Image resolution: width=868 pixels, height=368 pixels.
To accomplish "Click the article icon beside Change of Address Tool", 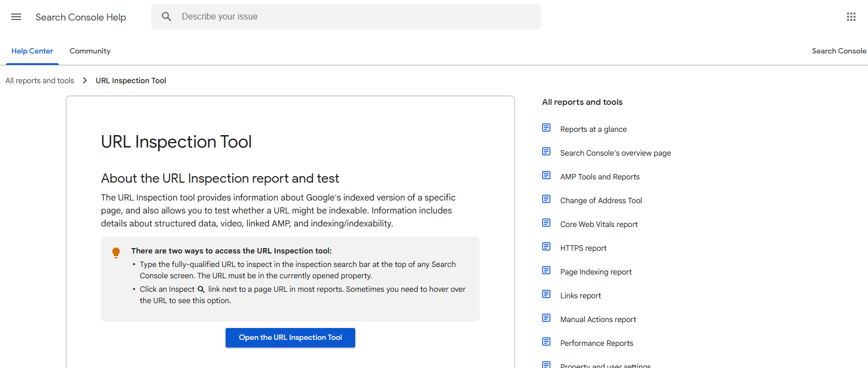I will coord(546,199).
